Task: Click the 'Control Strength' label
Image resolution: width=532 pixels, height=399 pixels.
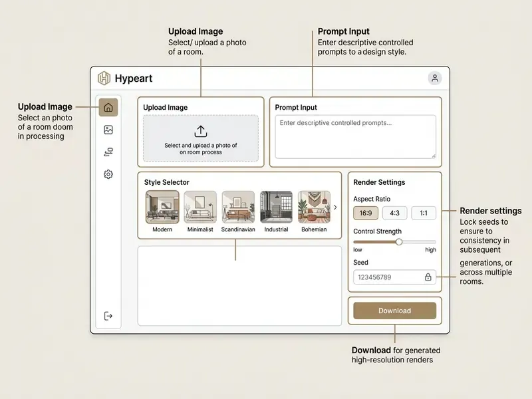Action: coord(377,231)
